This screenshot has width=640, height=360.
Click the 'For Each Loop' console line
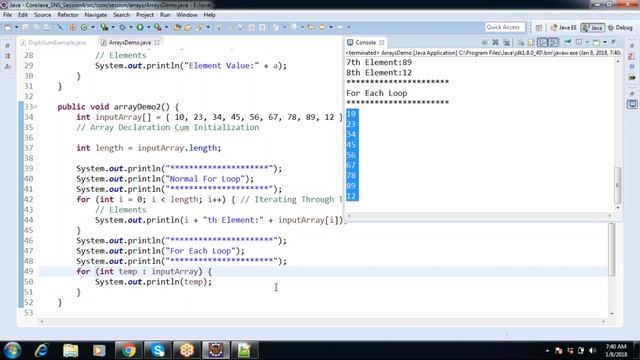click(377, 93)
